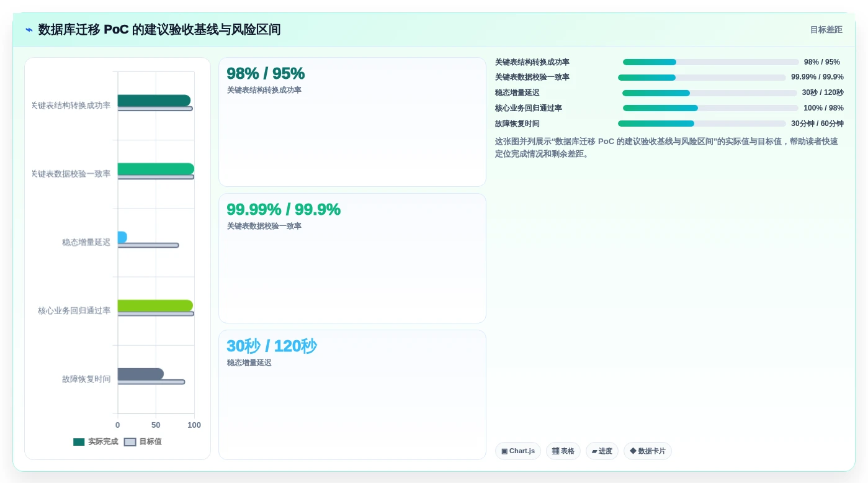
Task: Click the Chart.js tag
Action: pyautogui.click(x=518, y=451)
